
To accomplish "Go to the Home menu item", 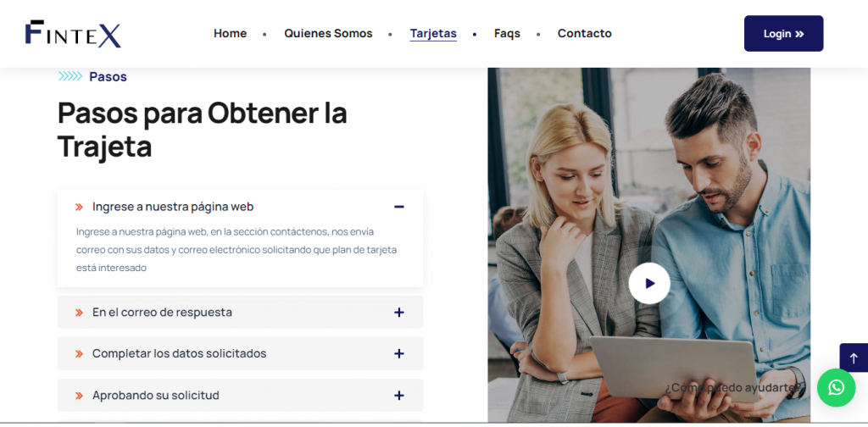I will tap(230, 34).
